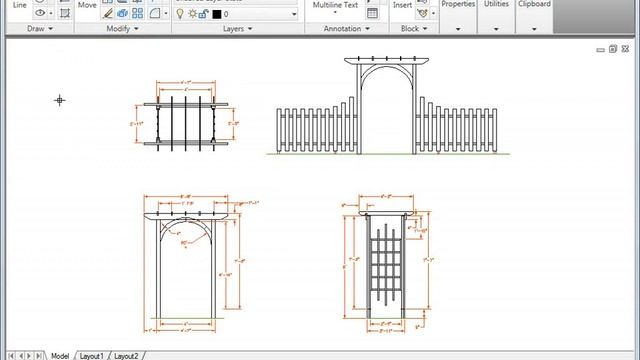The width and height of the screenshot is (640, 360).
Task: Expand the Block panel
Action: (x=414, y=29)
